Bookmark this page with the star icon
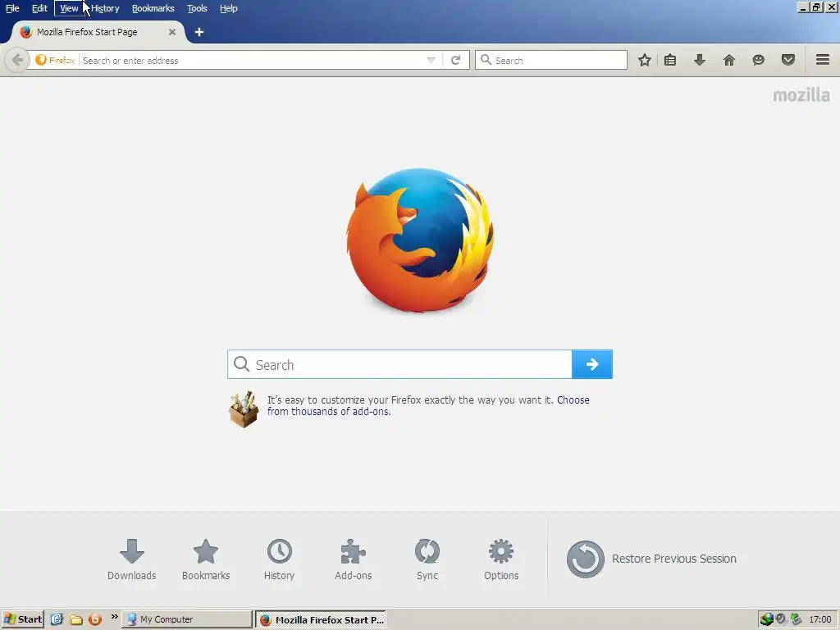This screenshot has height=630, width=840. (x=645, y=60)
